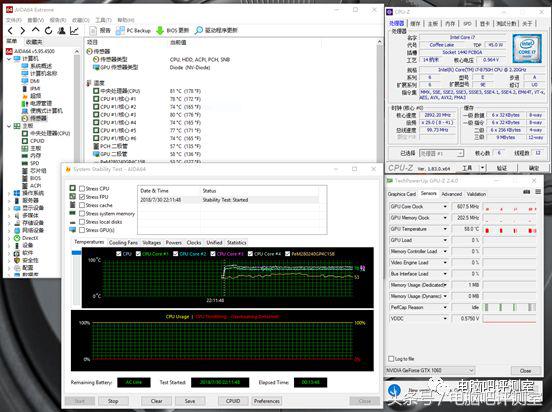Open the GPU Memory Clock dropdown
Screen dimensions: 552x412
point(445,218)
